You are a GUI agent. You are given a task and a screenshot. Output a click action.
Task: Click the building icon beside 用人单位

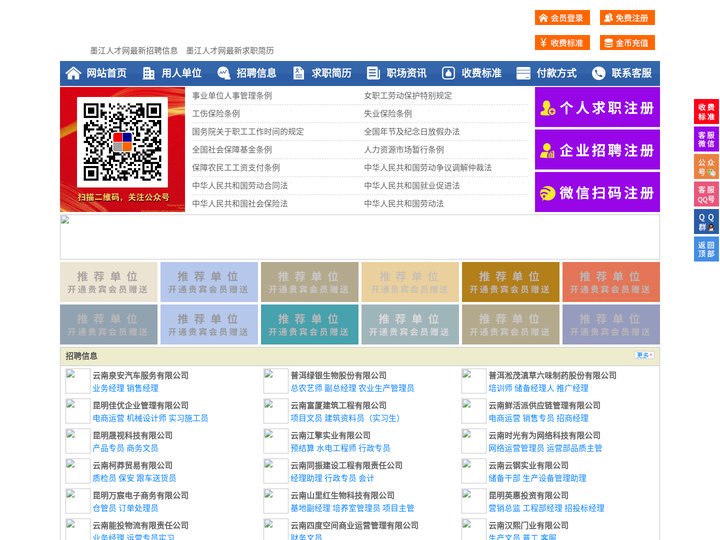(x=148, y=73)
